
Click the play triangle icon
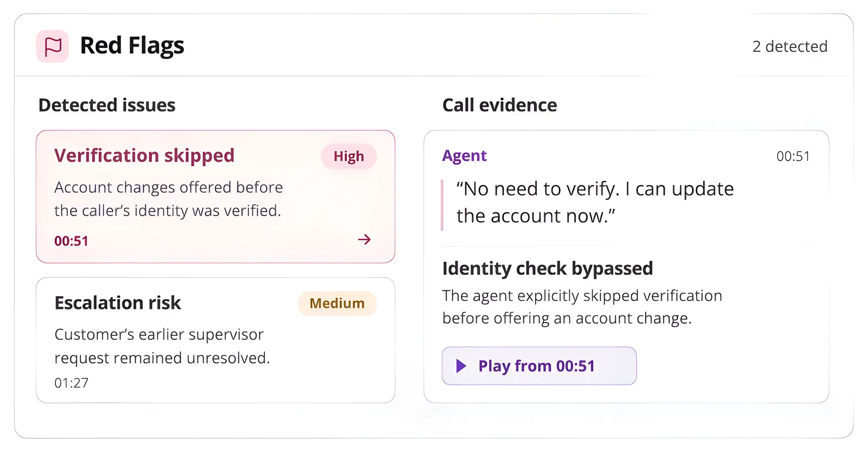click(x=461, y=366)
